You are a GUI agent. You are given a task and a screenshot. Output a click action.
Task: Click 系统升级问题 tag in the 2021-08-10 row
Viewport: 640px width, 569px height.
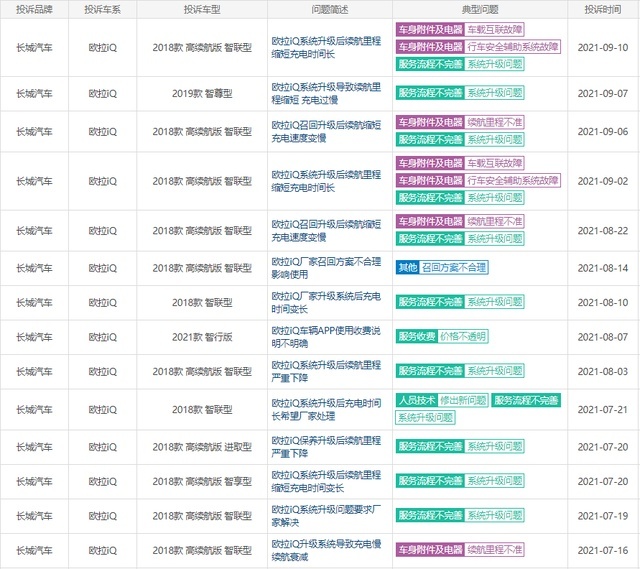point(494,302)
